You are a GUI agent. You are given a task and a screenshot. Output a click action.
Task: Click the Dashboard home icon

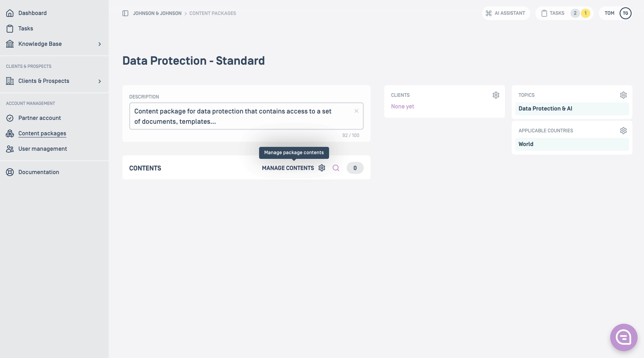pos(10,13)
